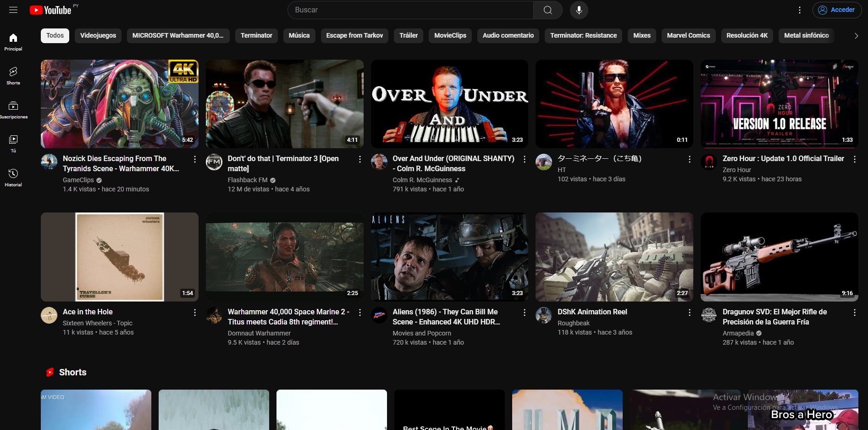
Task: Open the top-bar settings three-dot menu
Action: tap(799, 10)
